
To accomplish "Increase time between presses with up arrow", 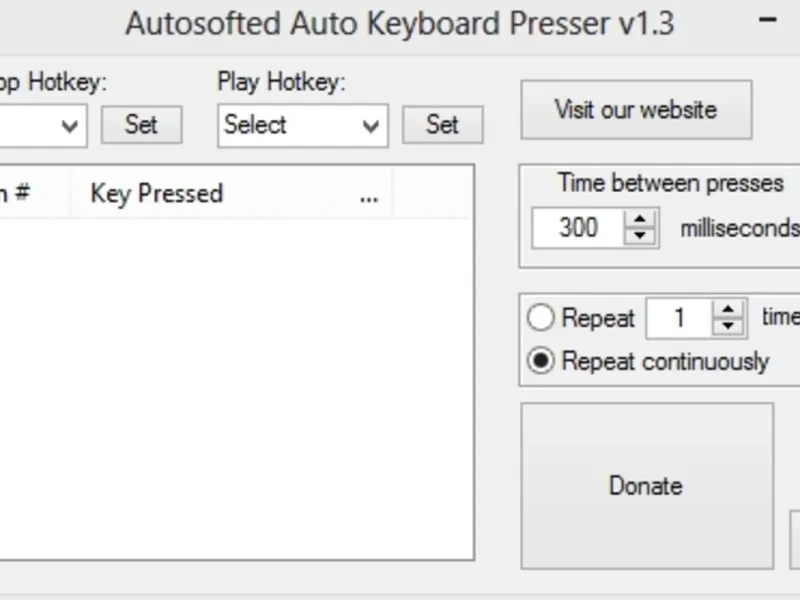I will pos(640,218).
